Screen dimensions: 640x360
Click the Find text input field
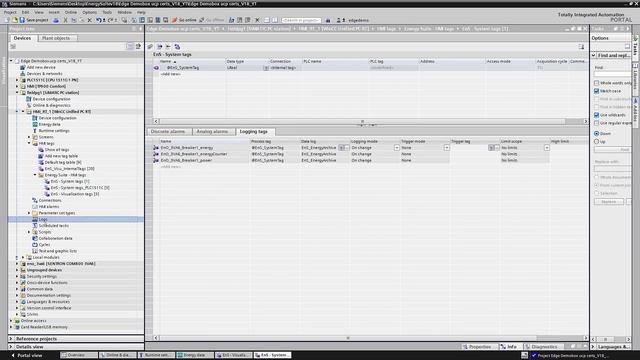click(612, 74)
